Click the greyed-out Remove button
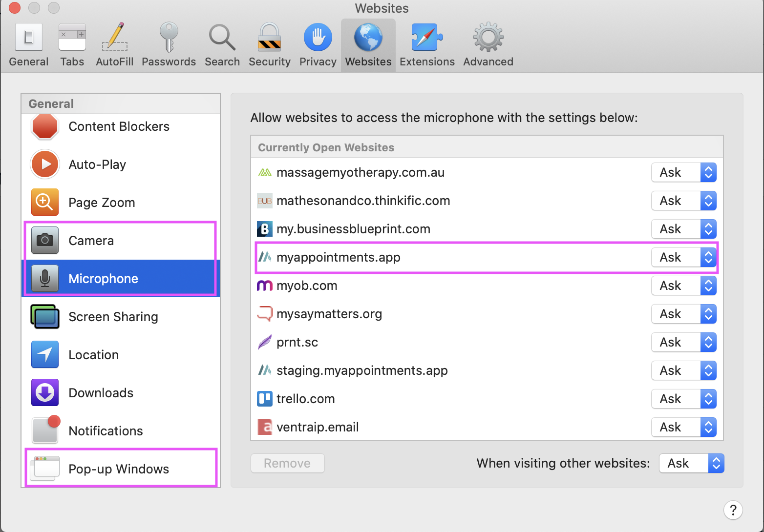This screenshot has width=764, height=532. [287, 463]
